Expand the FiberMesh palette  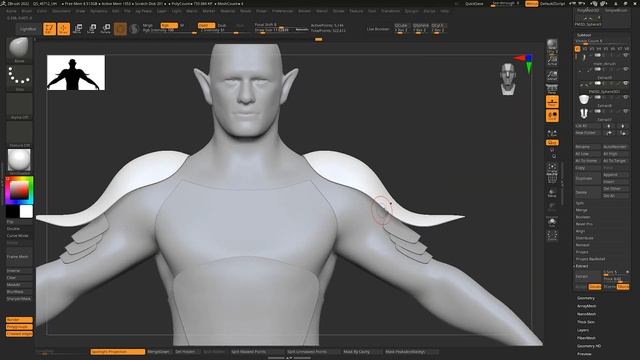click(587, 338)
